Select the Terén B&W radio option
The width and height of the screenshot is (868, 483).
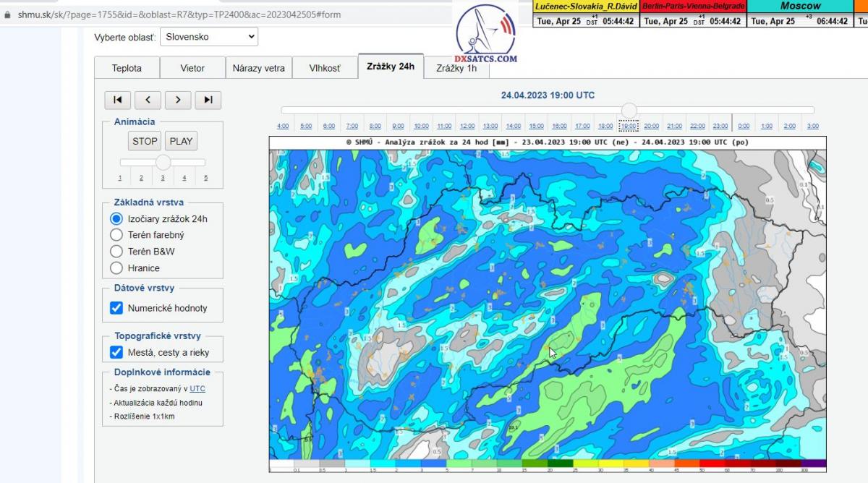[116, 251]
